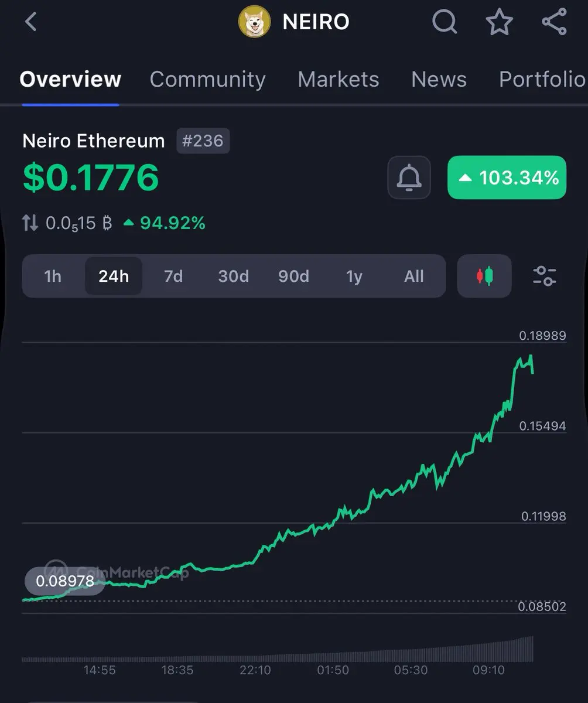The image size is (588, 703).
Task: Tap the #236 rank badge
Action: coord(203,141)
